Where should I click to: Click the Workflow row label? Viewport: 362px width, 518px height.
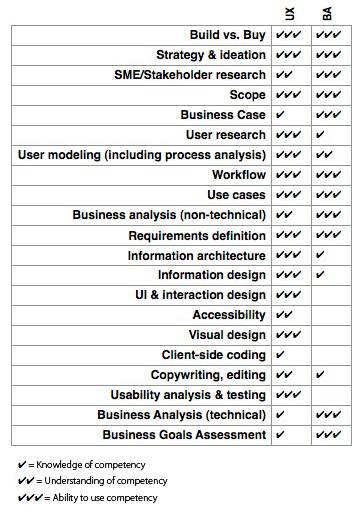pyautogui.click(x=239, y=175)
